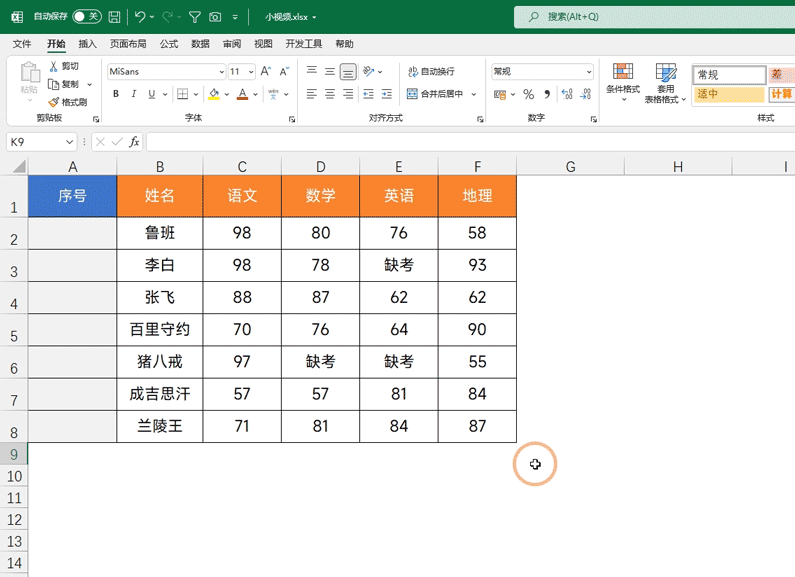Click the increase decimal icon
Screen dimensions: 795x577
567,94
